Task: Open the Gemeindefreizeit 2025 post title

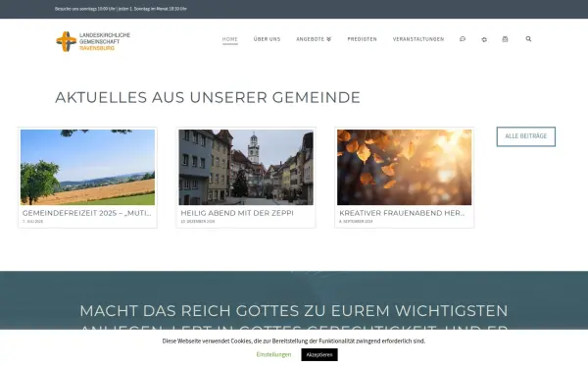Action: (x=86, y=213)
